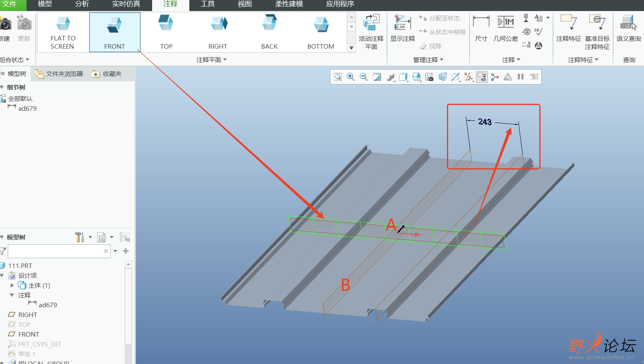Image resolution: width=644 pixels, height=364 pixels.
Task: Click the refit view magnifier icon
Action: [338, 77]
